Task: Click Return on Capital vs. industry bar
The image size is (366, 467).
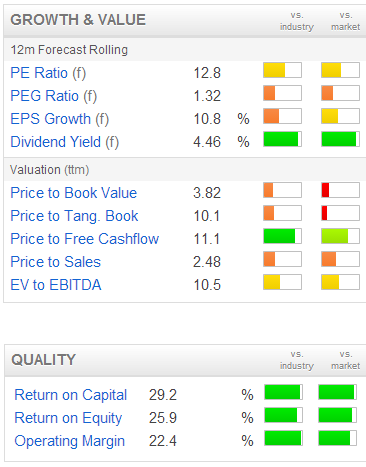Action: pyautogui.click(x=283, y=392)
